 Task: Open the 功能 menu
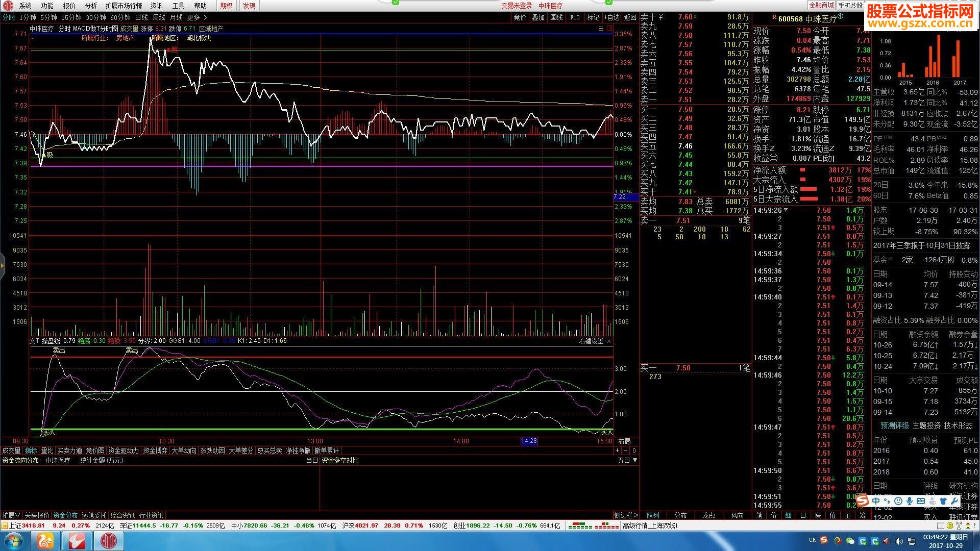tap(47, 6)
